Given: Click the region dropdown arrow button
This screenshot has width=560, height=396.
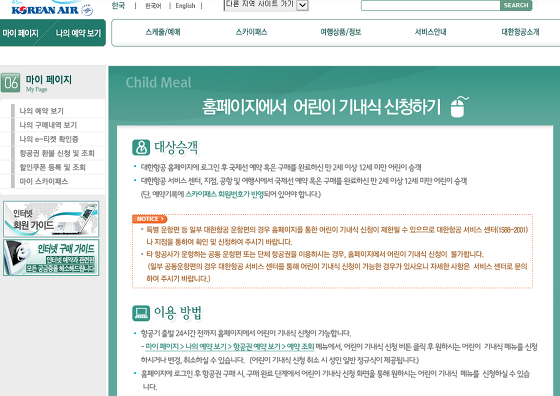Looking at the screenshot, I should click(x=302, y=5).
